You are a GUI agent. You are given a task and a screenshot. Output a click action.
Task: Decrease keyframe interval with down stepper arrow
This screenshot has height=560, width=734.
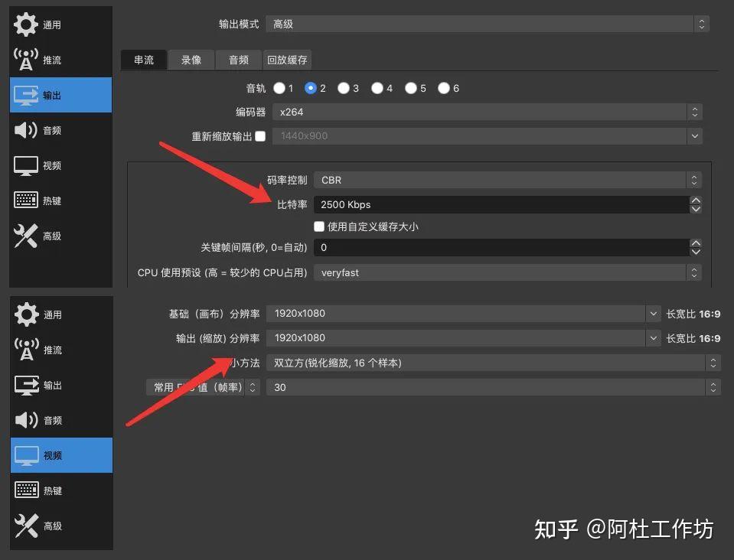[x=696, y=252]
